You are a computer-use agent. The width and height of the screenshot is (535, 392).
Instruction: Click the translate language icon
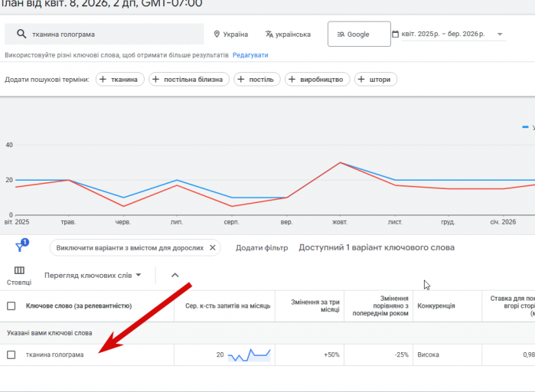(269, 34)
